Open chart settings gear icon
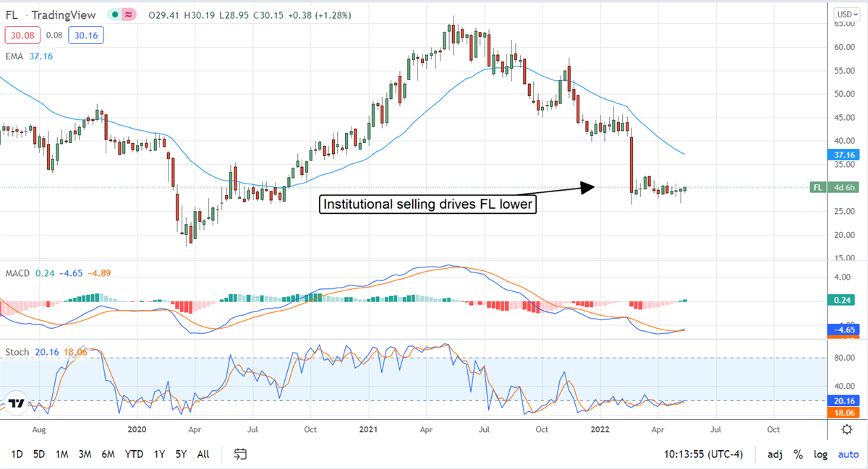868x469 pixels. tap(846, 429)
